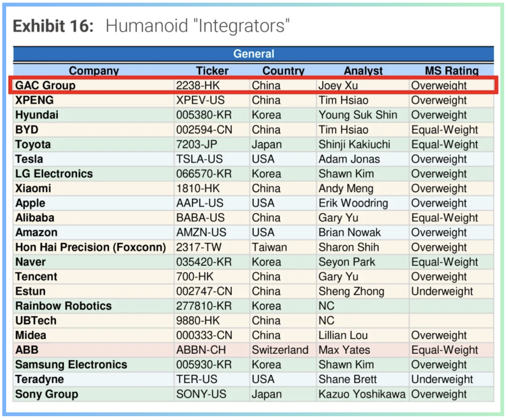This screenshot has height=420, width=508.
Task: Select the Company column header
Action: pos(94,71)
